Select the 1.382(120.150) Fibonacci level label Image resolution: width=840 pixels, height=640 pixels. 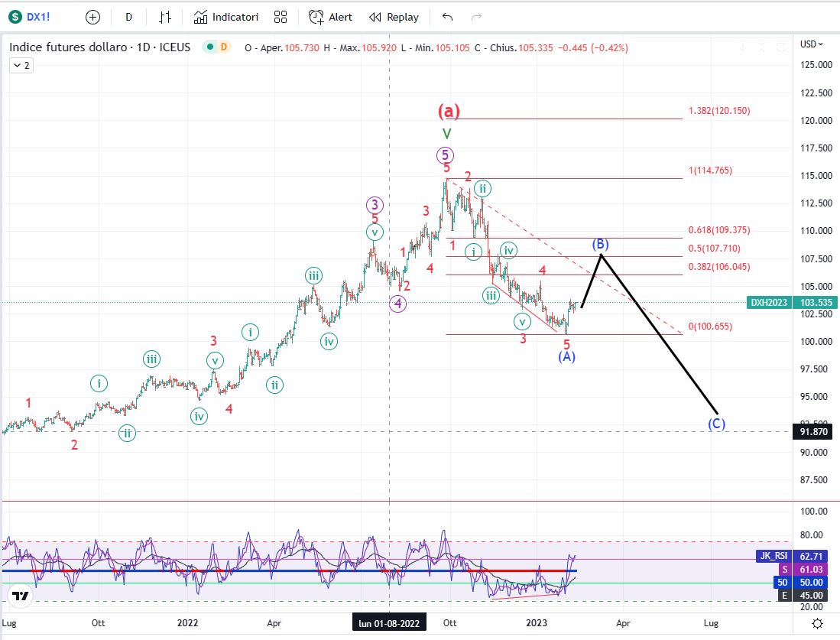point(719,111)
